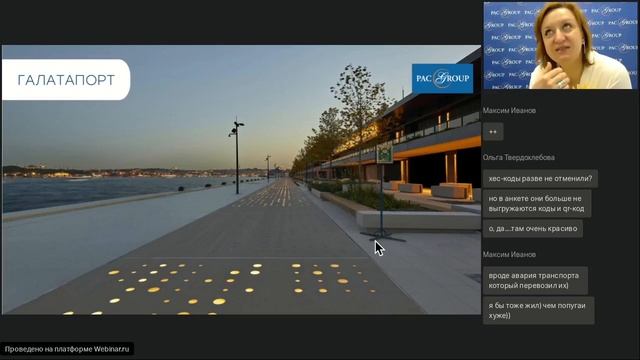Click the Galataport promenade slide image
The width and height of the screenshot is (640, 360).
click(x=241, y=180)
